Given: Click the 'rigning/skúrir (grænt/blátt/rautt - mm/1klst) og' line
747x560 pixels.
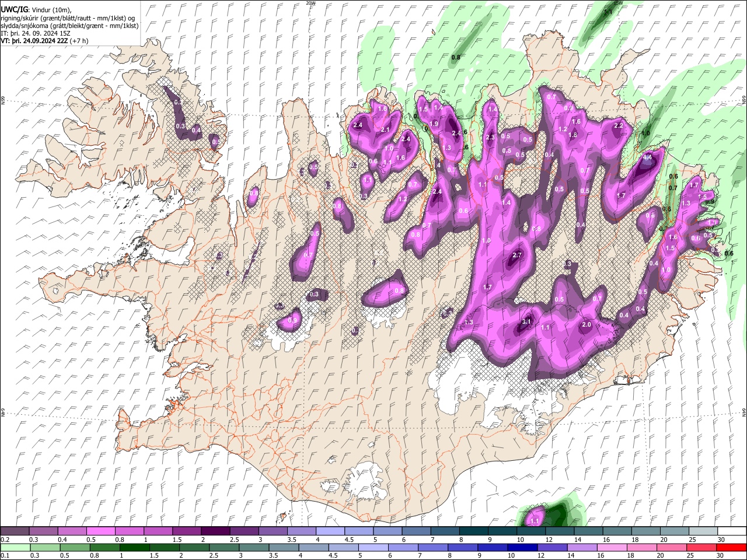Looking at the screenshot, I should [68, 17].
